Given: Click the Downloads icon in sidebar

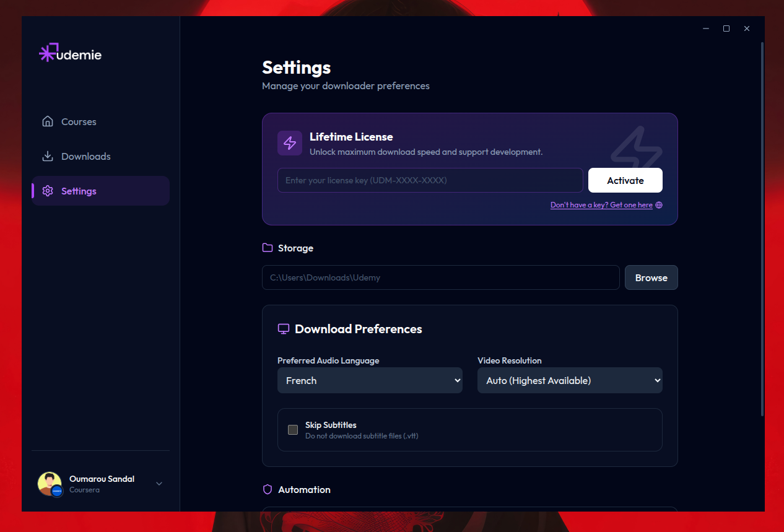Looking at the screenshot, I should point(48,156).
